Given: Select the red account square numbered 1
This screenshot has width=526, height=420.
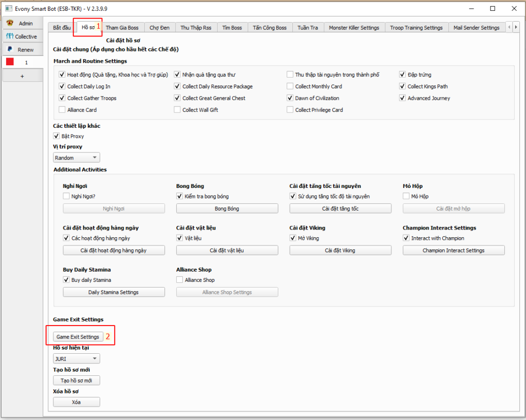Looking at the screenshot, I should (x=10, y=62).
